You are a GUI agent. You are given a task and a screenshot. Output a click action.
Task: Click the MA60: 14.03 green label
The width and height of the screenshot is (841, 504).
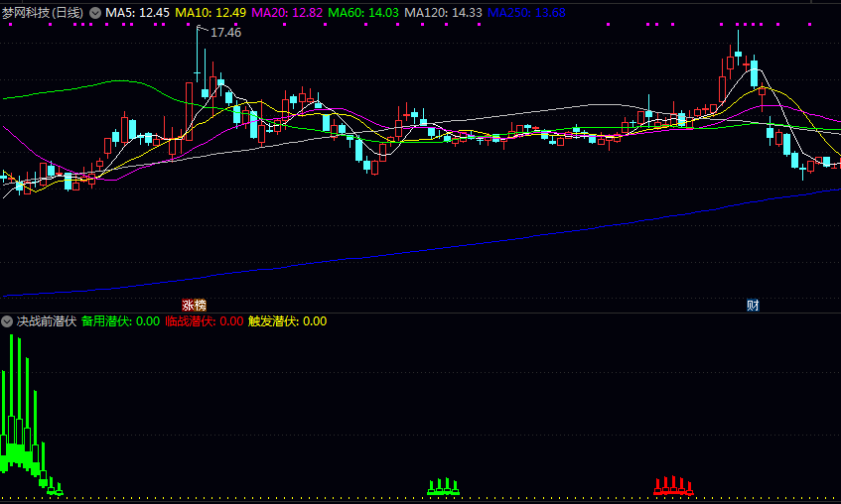point(363,13)
